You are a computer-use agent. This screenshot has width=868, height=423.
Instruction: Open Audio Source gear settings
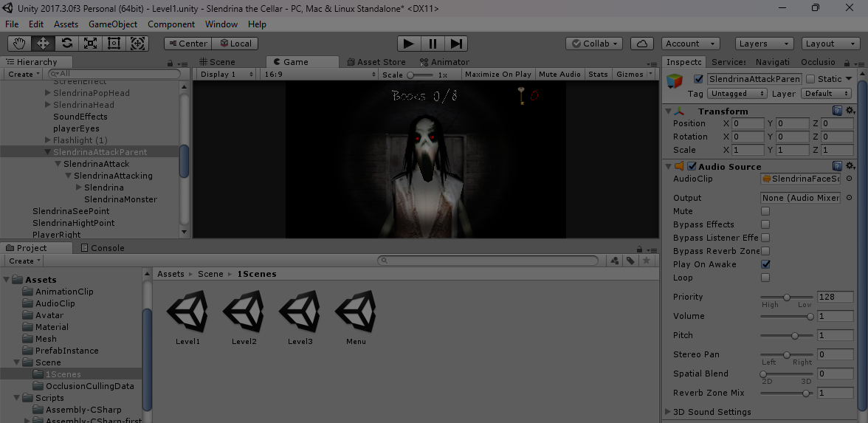[850, 166]
